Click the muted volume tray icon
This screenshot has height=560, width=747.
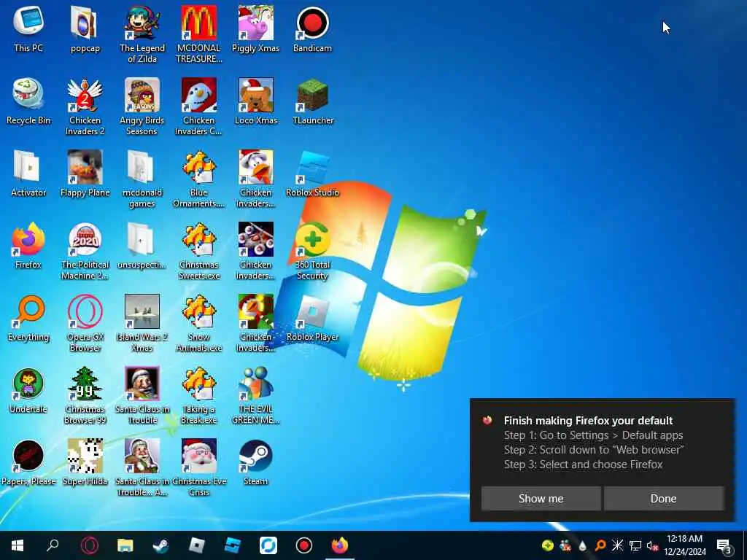[x=652, y=545]
